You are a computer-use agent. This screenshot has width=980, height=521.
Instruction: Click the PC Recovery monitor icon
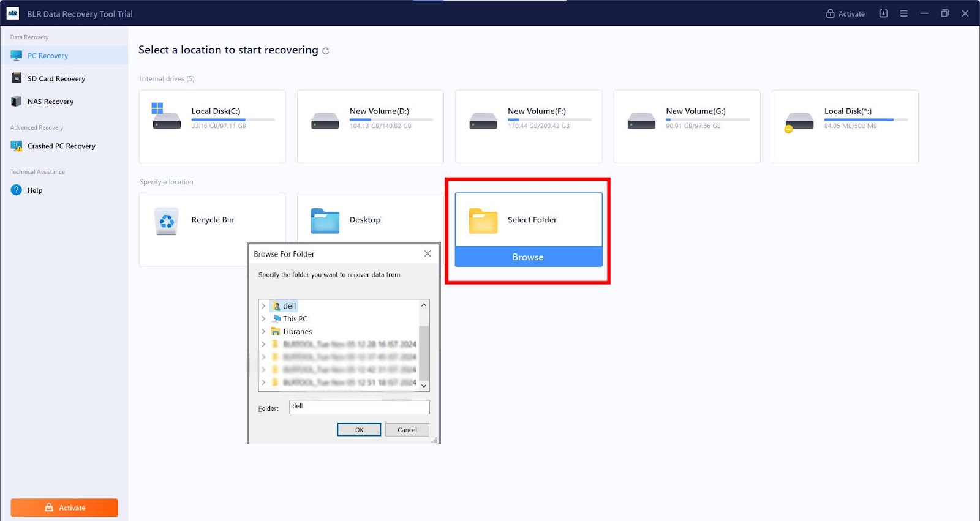click(17, 56)
